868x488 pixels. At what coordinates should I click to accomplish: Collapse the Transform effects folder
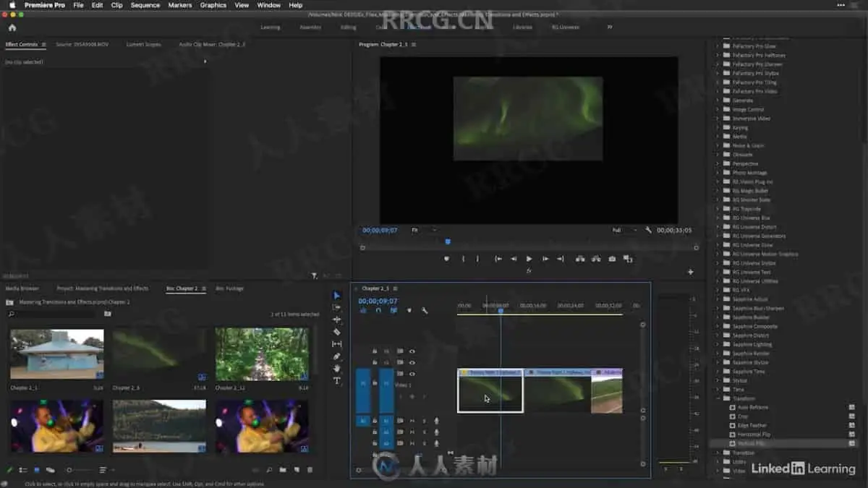tap(718, 398)
